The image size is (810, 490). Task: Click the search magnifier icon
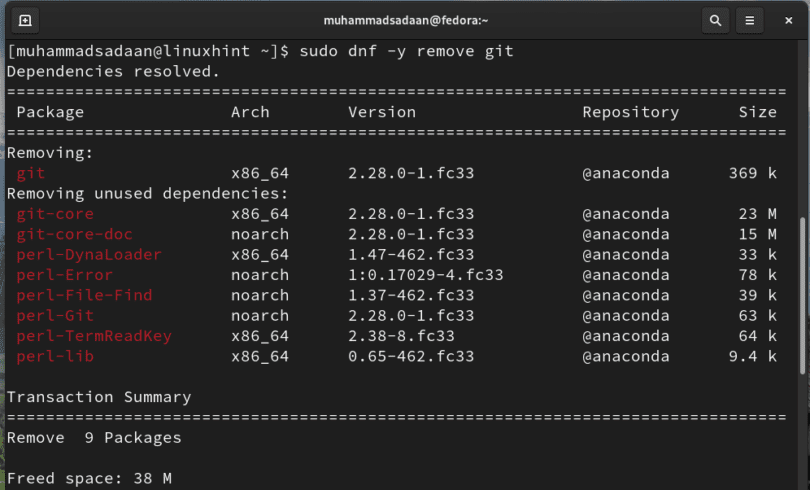click(715, 20)
